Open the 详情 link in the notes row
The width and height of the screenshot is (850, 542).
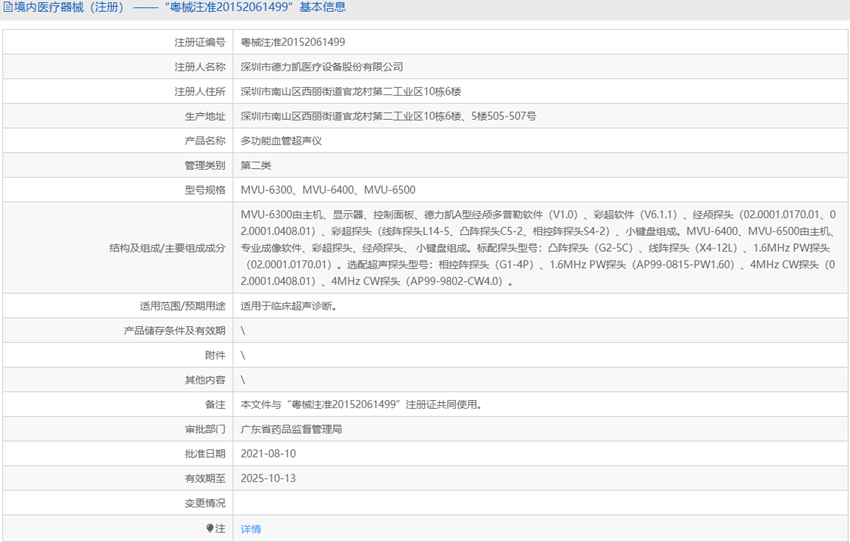click(x=251, y=529)
